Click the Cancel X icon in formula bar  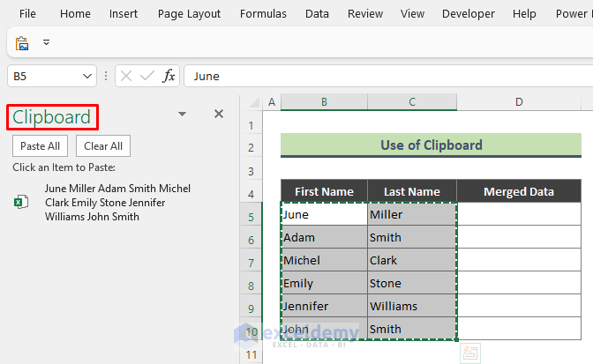(126, 76)
